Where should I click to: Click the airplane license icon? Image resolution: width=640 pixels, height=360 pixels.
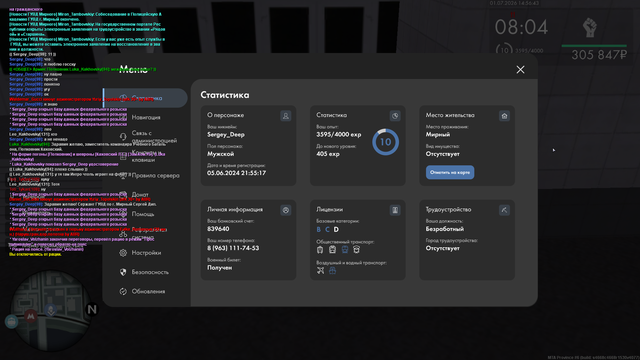click(320, 270)
